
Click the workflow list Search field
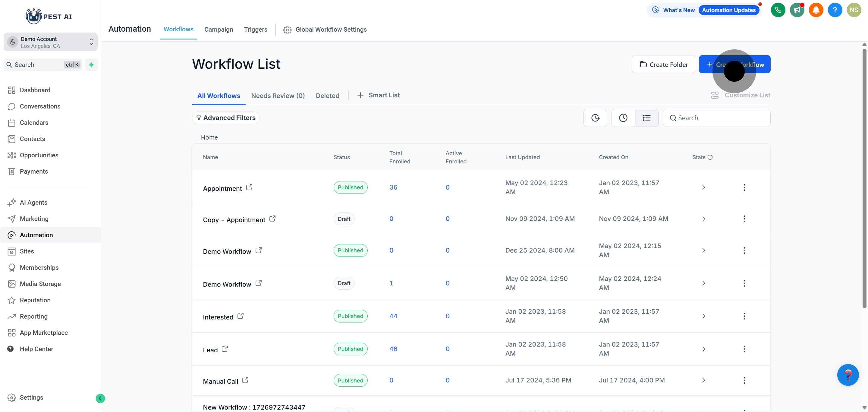(717, 118)
